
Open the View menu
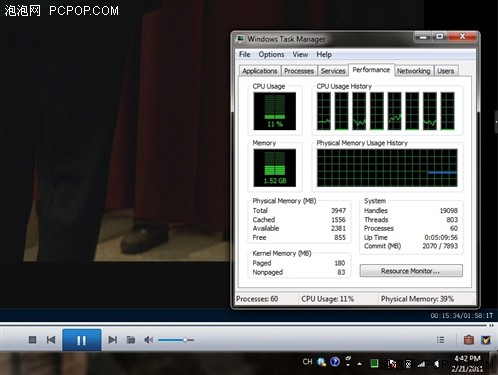pyautogui.click(x=300, y=54)
